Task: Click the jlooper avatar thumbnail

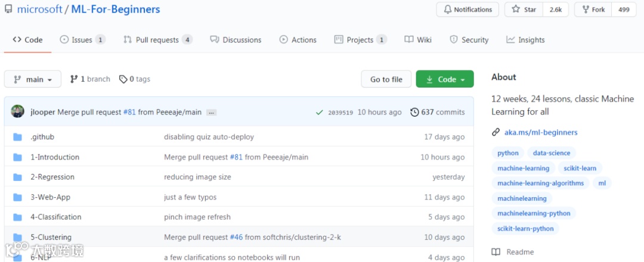Action: pos(18,112)
